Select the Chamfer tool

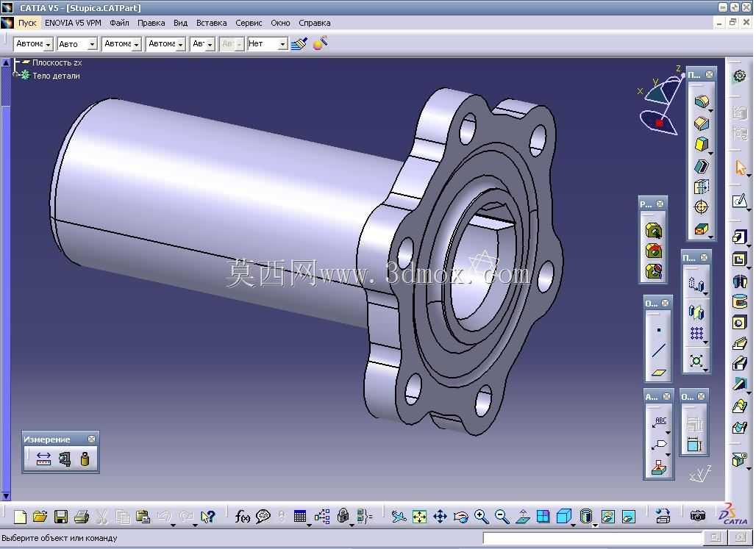(x=702, y=123)
